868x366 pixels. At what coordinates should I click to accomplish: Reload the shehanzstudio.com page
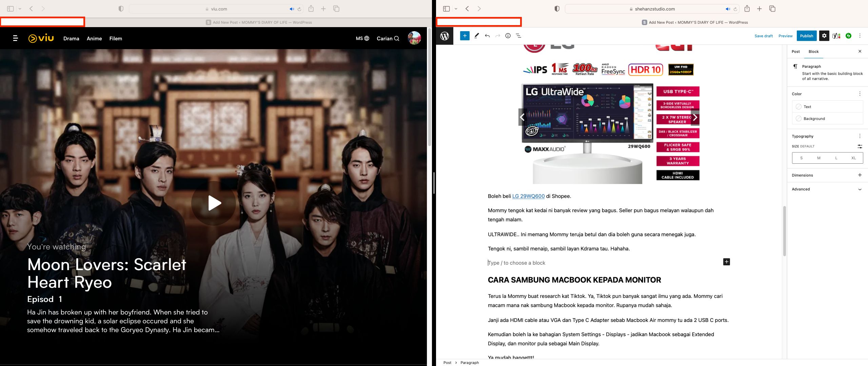pyautogui.click(x=735, y=9)
